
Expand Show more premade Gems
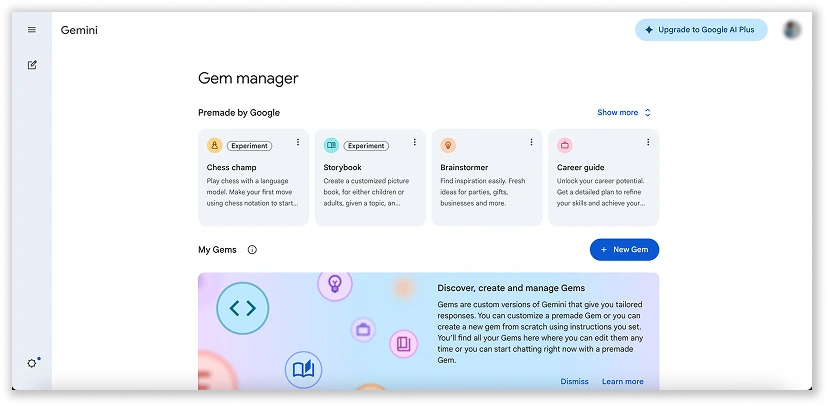tap(624, 112)
